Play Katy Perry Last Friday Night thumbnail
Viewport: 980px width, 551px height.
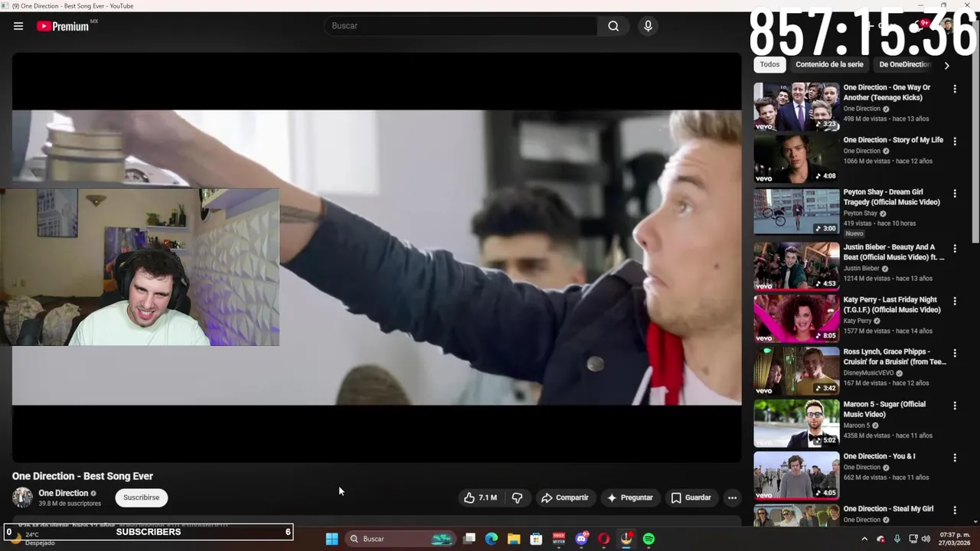(x=796, y=318)
